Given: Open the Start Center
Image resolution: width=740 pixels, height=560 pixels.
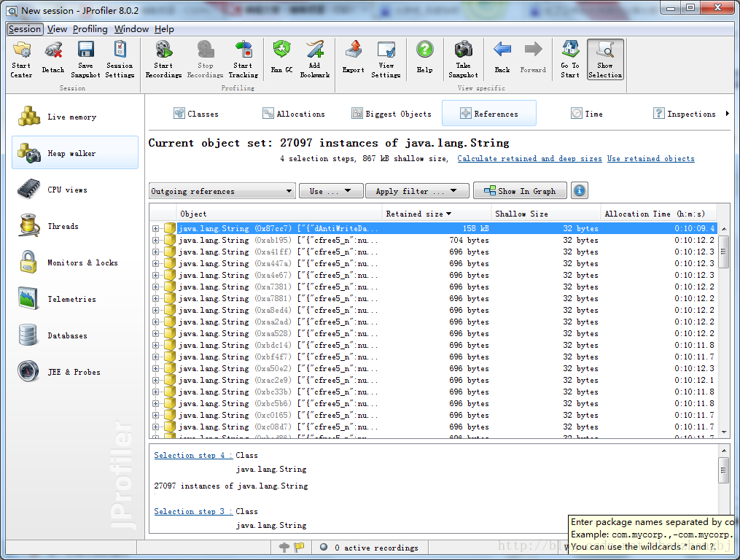Looking at the screenshot, I should 21,60.
